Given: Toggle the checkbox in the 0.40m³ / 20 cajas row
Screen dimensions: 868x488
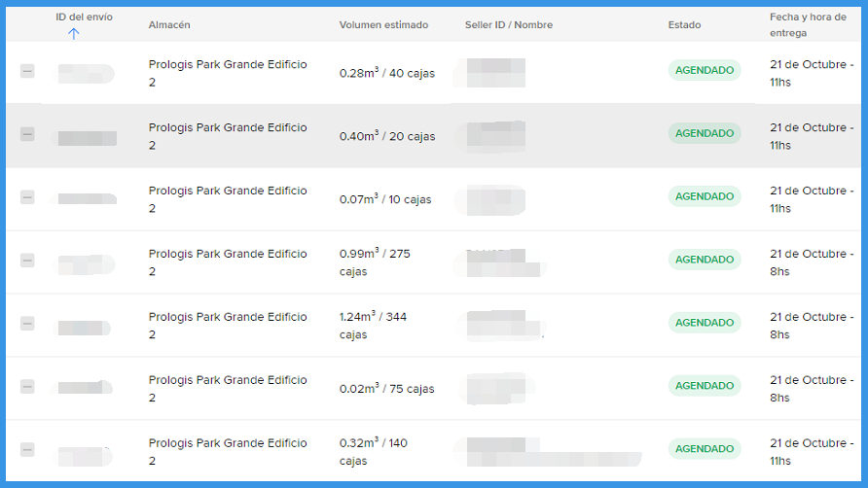Looking at the screenshot, I should [x=27, y=134].
